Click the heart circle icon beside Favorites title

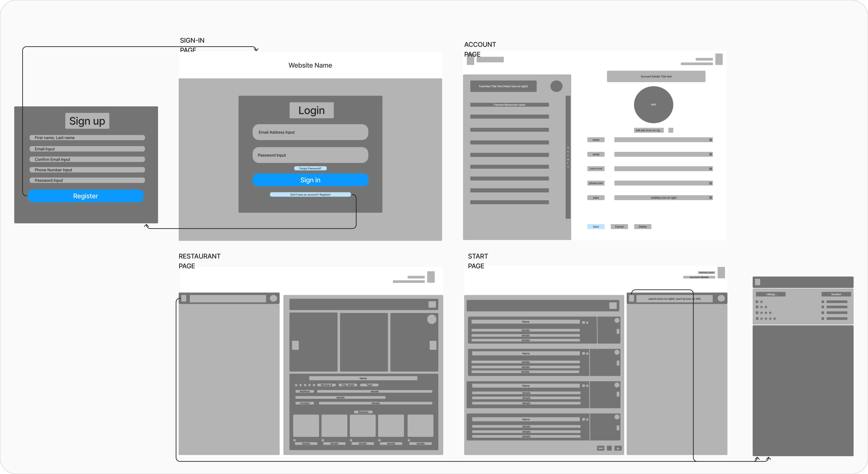(556, 86)
